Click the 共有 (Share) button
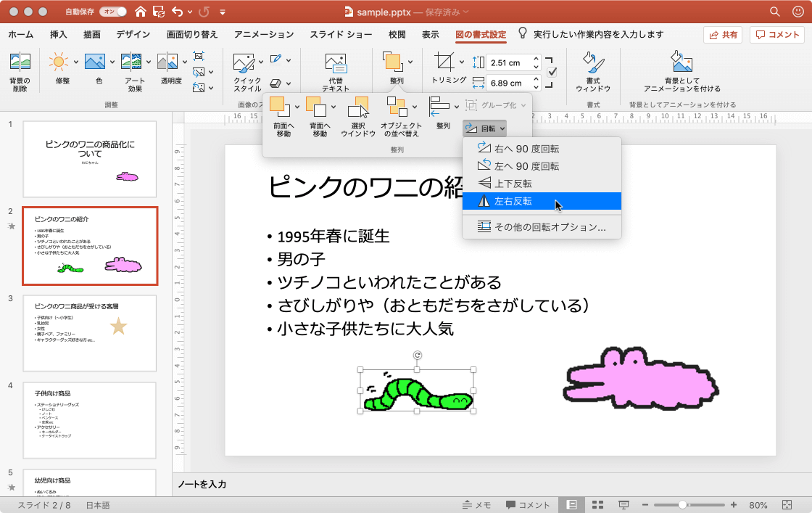The width and height of the screenshot is (812, 513). tap(722, 34)
